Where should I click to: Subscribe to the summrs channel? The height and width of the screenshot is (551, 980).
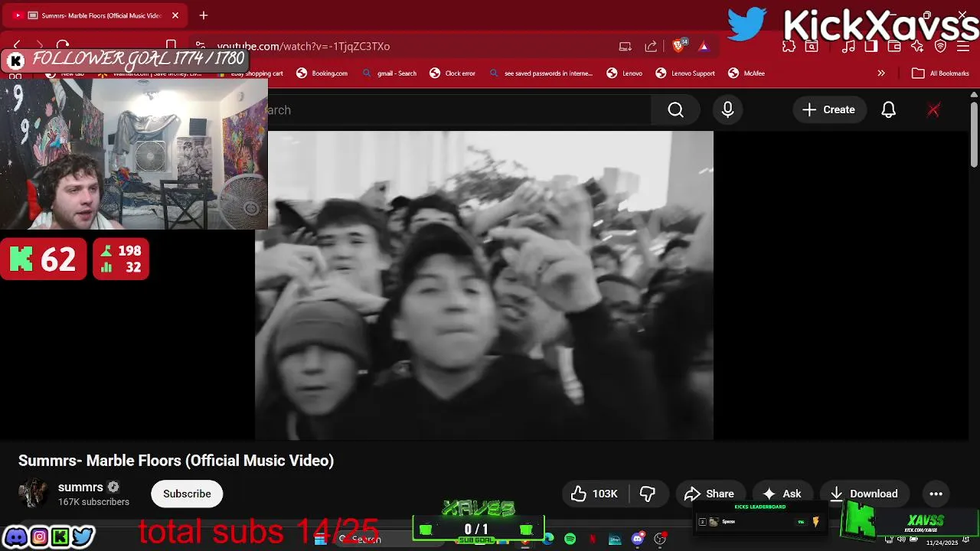click(187, 494)
